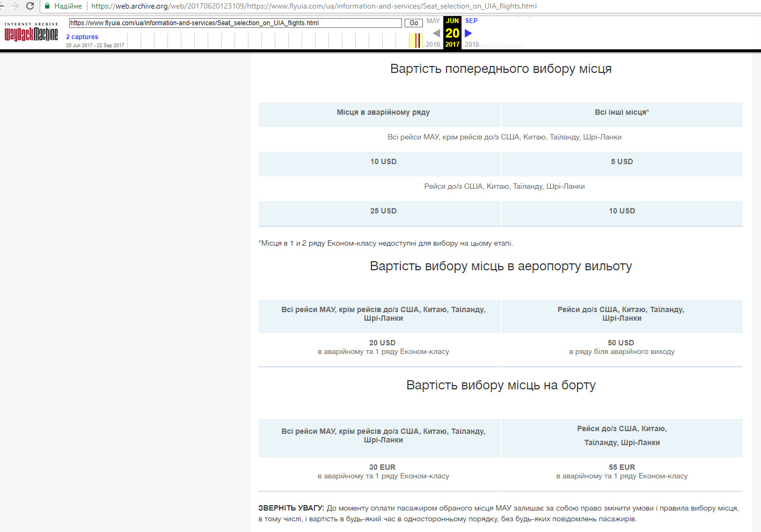Open the 2 captures link
This screenshot has width=761, height=532.
point(82,37)
